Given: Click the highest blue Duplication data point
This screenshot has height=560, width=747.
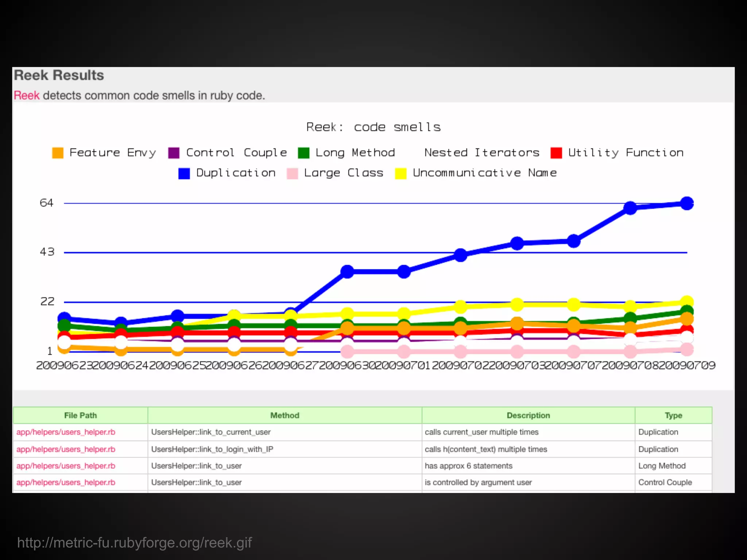Looking at the screenshot, I should [687, 203].
